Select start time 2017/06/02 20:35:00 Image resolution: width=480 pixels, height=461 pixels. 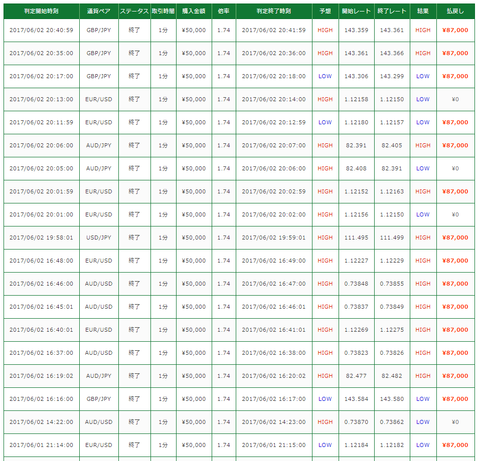[41, 53]
